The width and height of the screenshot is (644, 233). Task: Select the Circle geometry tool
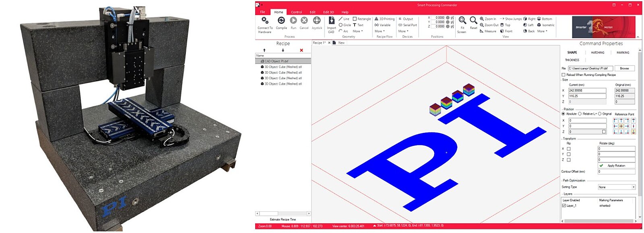click(345, 25)
